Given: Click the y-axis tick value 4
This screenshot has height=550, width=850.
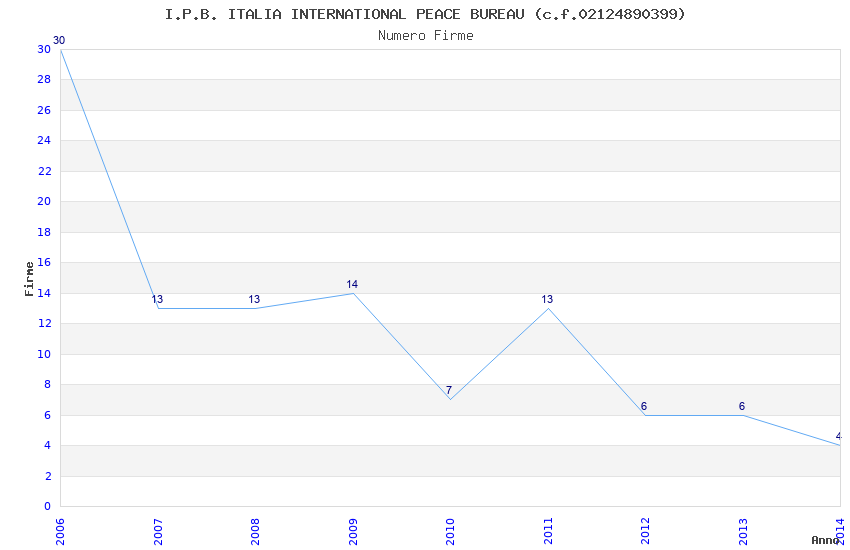Looking at the screenshot, I should pyautogui.click(x=48, y=445).
